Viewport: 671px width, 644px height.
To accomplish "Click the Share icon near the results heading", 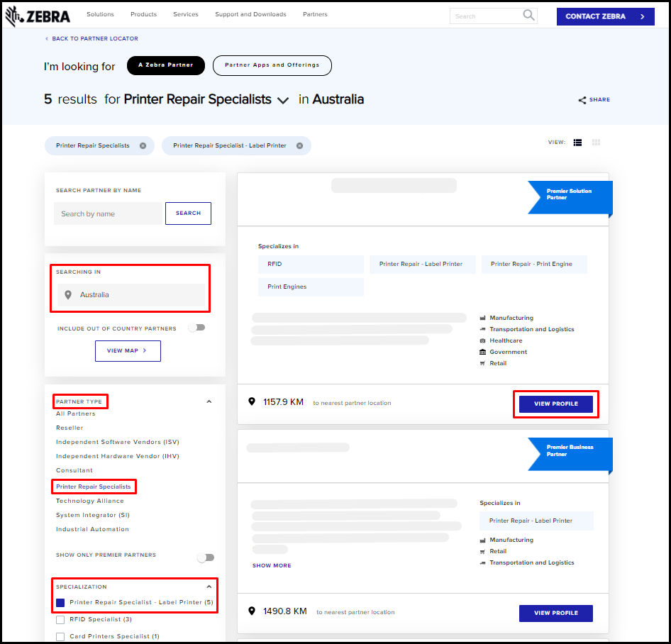I will click(583, 100).
